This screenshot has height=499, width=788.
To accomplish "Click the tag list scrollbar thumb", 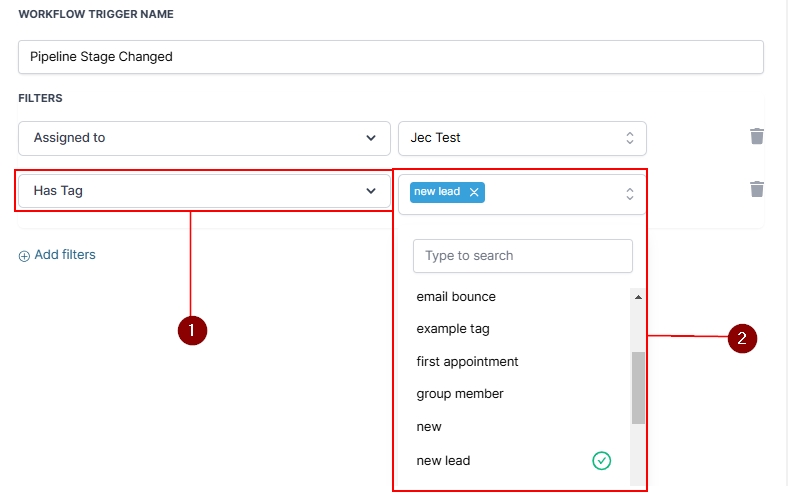I will pos(638,388).
